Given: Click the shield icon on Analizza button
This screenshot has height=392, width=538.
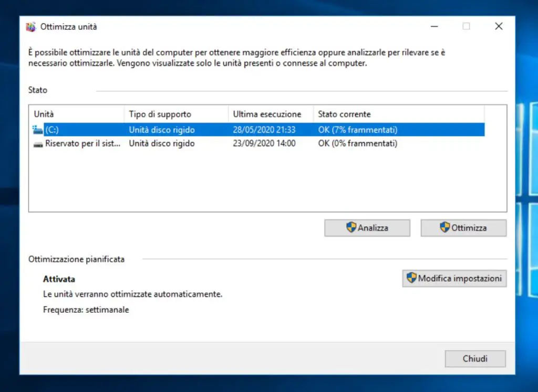Looking at the screenshot, I should pyautogui.click(x=351, y=228).
